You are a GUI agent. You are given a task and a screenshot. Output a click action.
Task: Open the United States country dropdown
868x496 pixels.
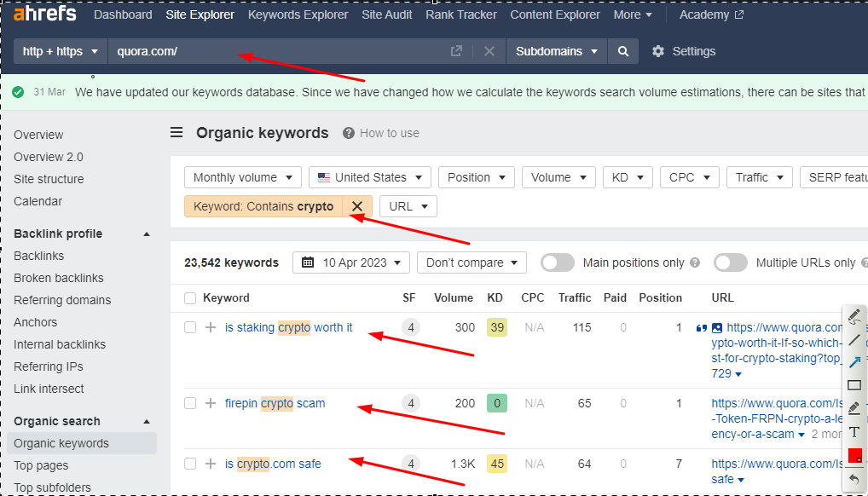[x=370, y=178]
